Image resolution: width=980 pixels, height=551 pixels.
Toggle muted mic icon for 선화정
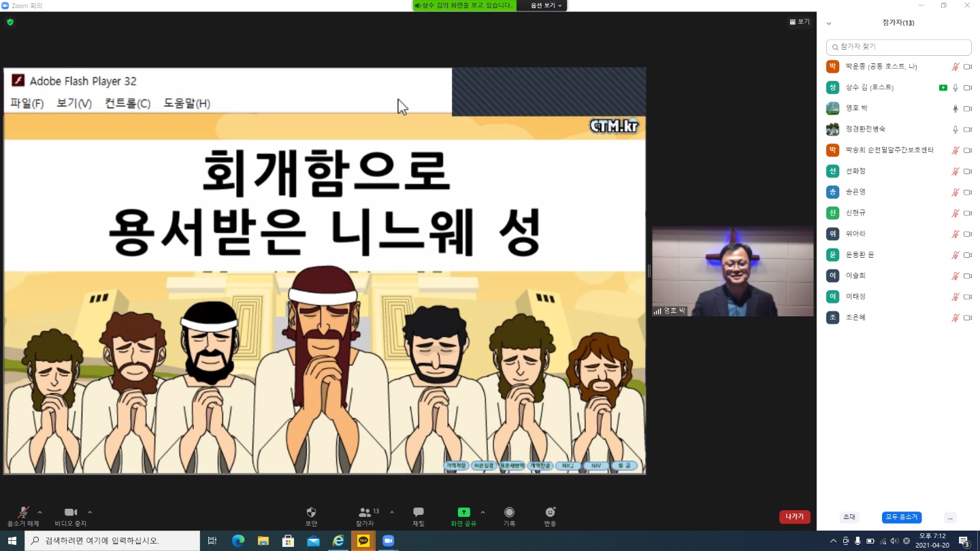tap(955, 171)
